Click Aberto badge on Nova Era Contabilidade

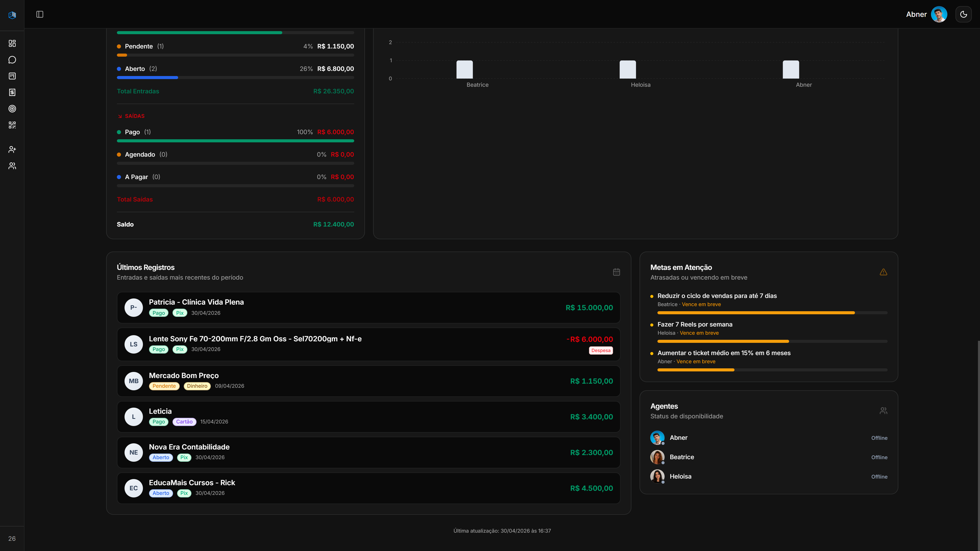pos(161,457)
